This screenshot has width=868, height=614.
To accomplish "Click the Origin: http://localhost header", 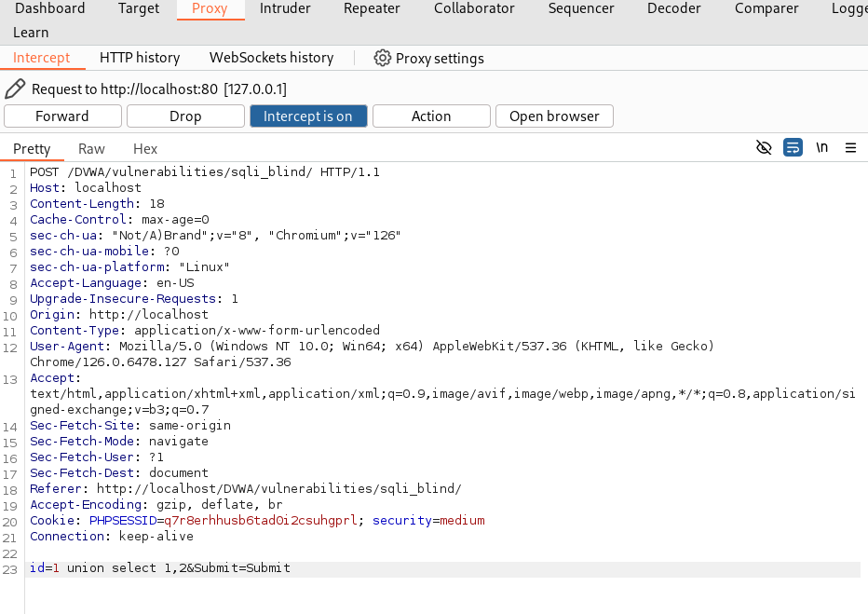I will pos(119,315).
